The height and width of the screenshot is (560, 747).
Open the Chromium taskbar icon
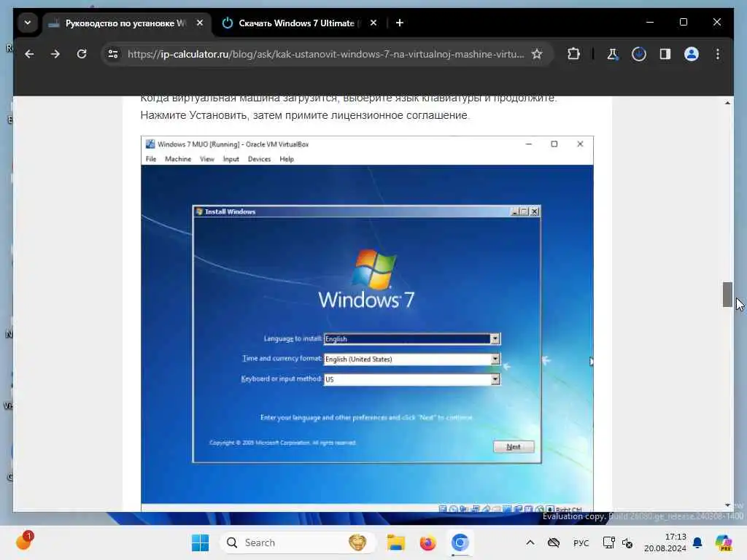pyautogui.click(x=460, y=542)
